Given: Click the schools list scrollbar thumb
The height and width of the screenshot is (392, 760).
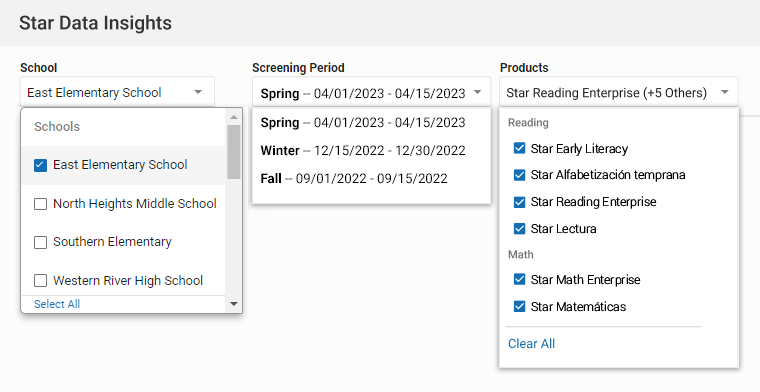Looking at the screenshot, I should 234,152.
